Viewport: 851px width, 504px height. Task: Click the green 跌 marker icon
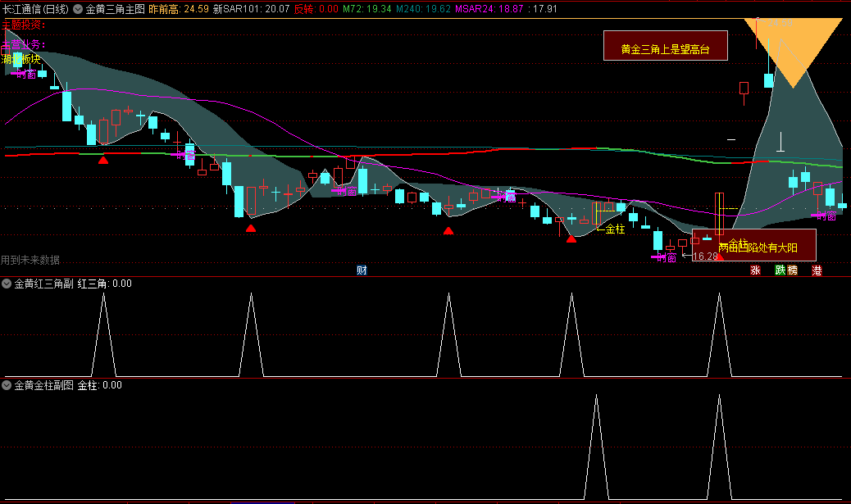coord(780,270)
